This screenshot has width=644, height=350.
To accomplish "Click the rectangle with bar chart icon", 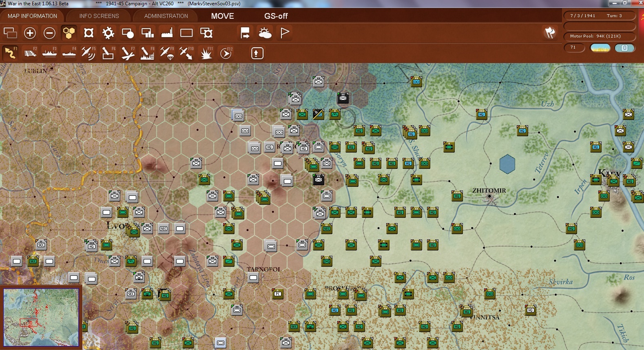I will coord(147,33).
